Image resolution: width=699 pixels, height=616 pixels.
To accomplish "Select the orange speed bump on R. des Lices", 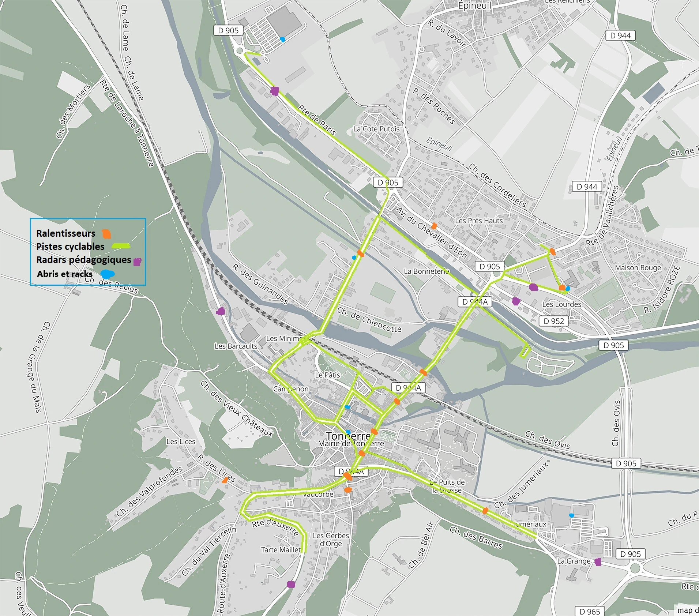I will tap(225, 480).
